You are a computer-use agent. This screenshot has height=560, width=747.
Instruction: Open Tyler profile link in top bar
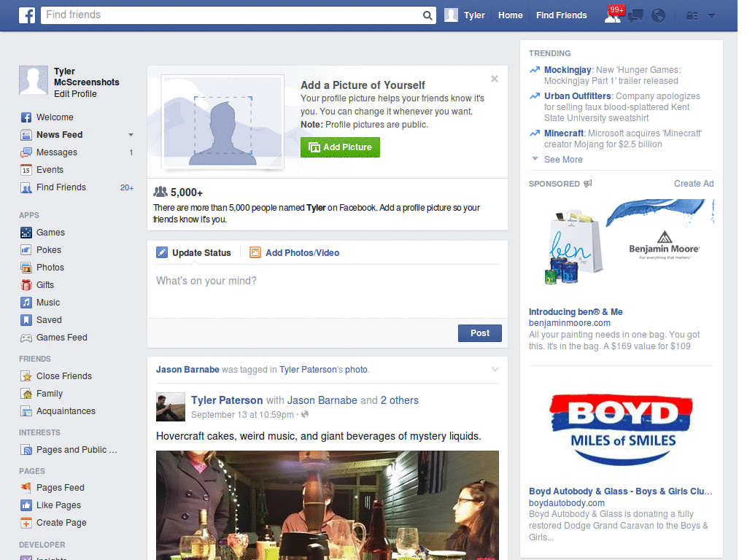pyautogui.click(x=474, y=15)
